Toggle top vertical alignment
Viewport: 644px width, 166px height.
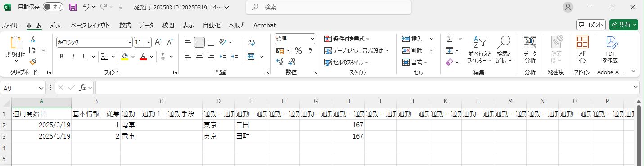click(188, 42)
